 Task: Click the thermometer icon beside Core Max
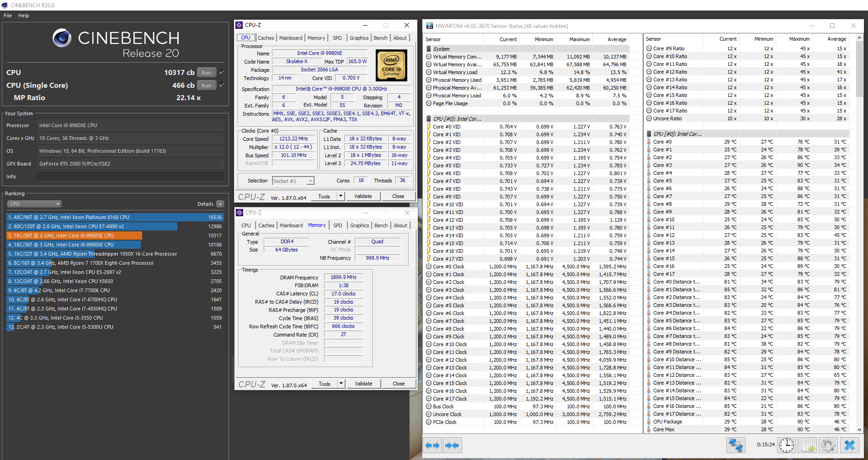[x=649, y=429]
